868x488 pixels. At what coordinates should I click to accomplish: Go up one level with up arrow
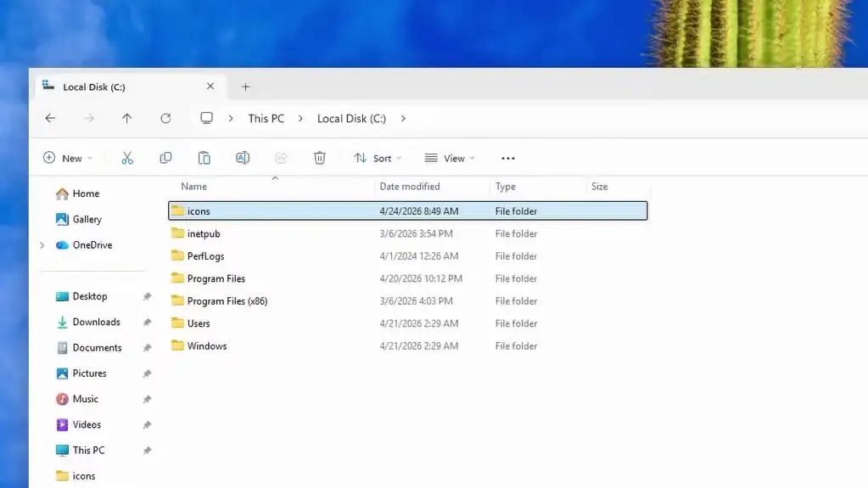[126, 118]
